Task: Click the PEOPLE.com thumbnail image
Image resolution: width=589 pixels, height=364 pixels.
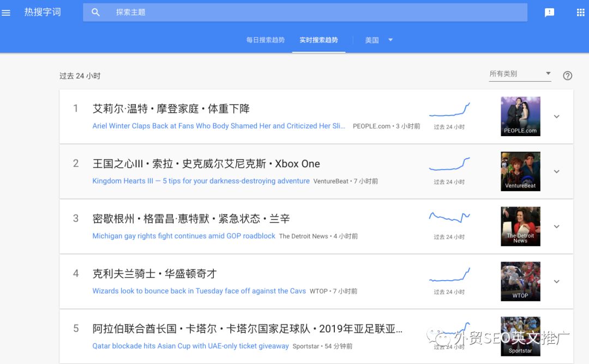Action: [520, 116]
